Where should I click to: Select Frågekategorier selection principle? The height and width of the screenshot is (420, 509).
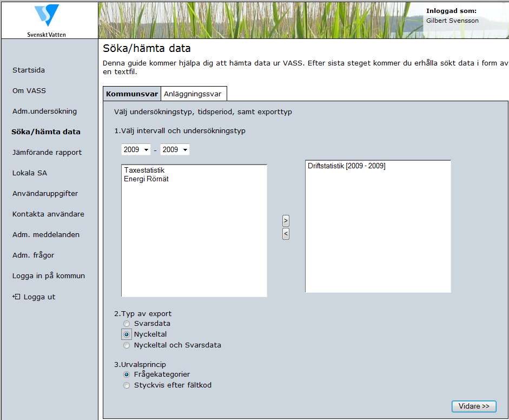(127, 375)
